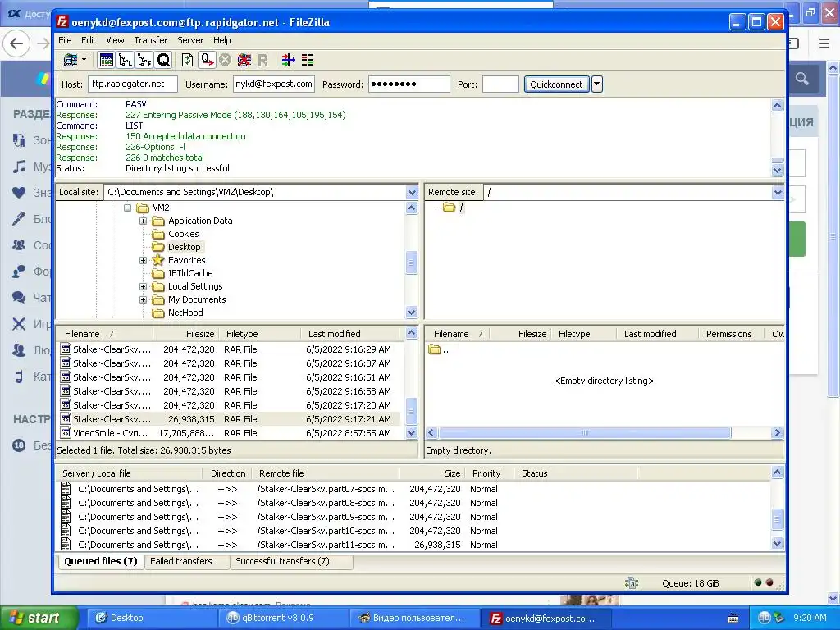
Task: Click the browser window back arrow
Action: (16, 43)
